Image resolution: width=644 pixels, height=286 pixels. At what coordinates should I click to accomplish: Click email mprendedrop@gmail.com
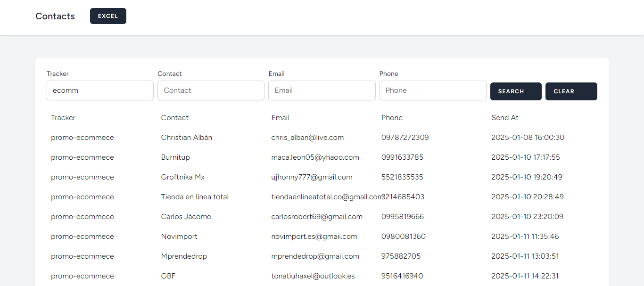[x=315, y=256]
